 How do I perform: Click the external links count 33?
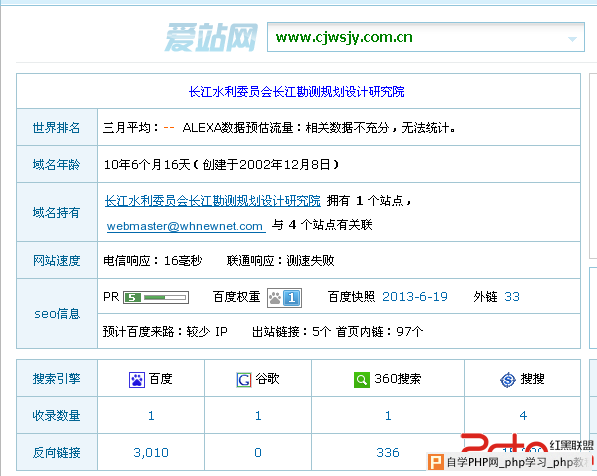click(512, 297)
